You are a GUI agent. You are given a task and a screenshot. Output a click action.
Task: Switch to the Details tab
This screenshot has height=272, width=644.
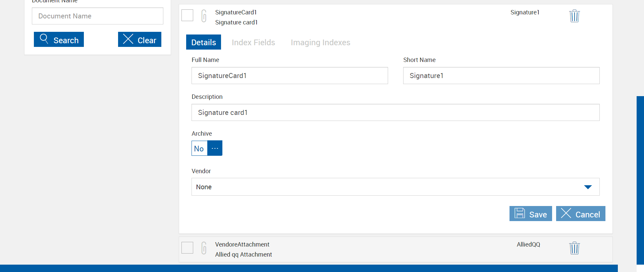[204, 42]
